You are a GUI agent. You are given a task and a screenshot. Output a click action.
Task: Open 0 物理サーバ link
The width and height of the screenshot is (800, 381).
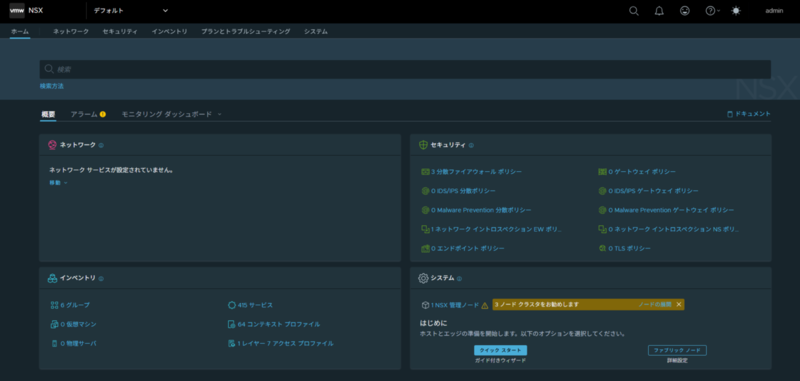click(78, 343)
